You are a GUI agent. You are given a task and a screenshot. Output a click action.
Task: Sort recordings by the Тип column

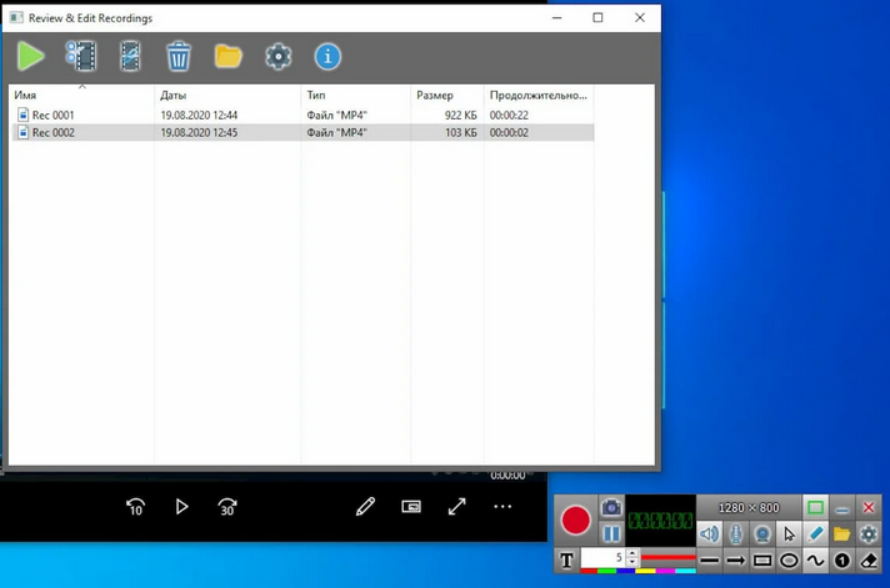(355, 95)
